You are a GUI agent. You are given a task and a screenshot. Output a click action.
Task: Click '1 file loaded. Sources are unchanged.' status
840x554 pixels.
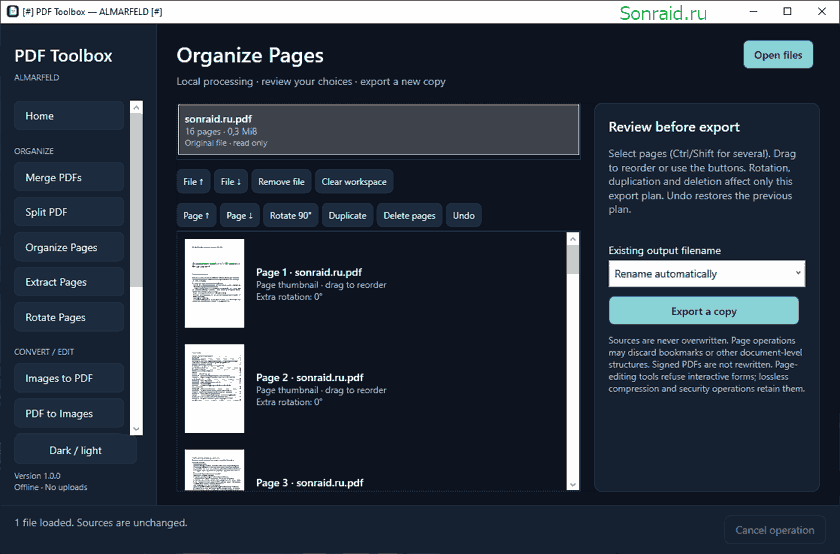coord(101,522)
